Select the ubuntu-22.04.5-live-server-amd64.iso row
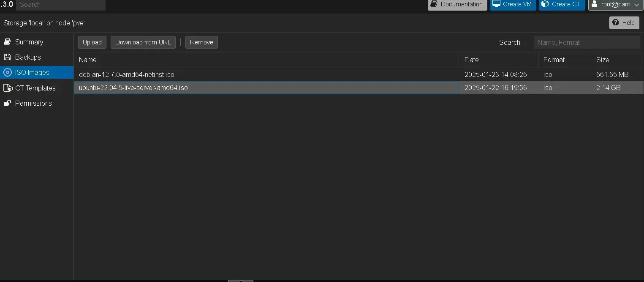The width and height of the screenshot is (644, 282). pos(266,88)
